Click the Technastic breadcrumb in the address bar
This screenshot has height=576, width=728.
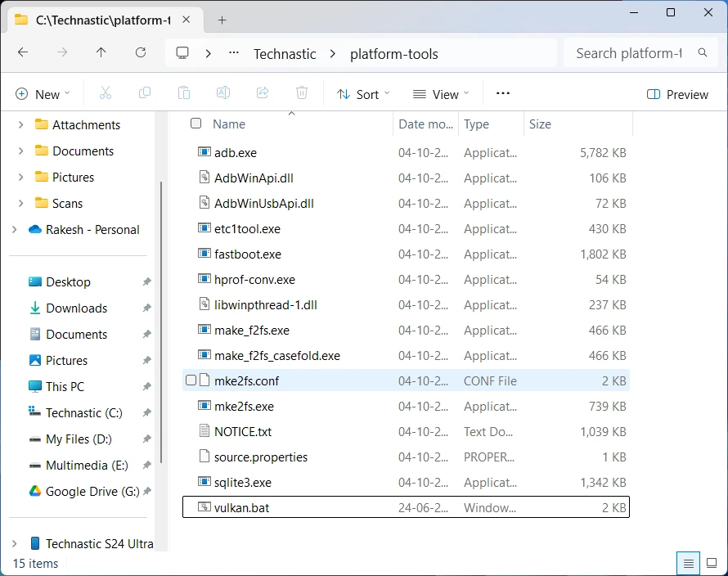285,54
